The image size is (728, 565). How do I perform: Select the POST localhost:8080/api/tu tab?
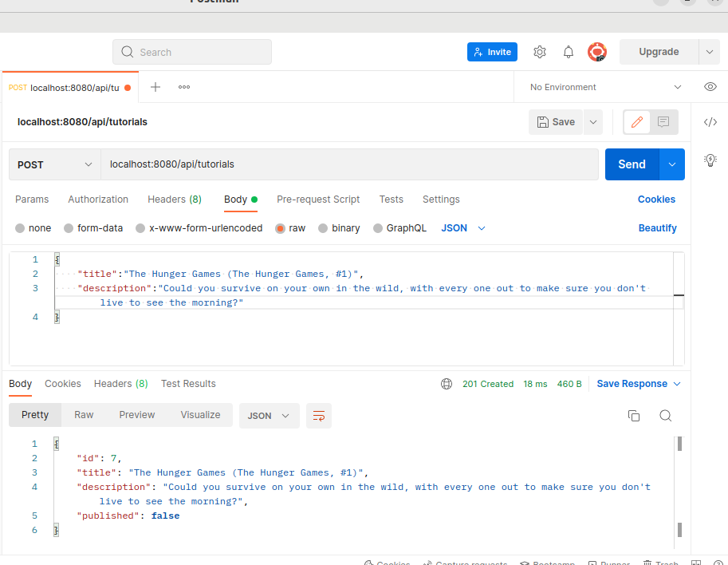(70, 87)
